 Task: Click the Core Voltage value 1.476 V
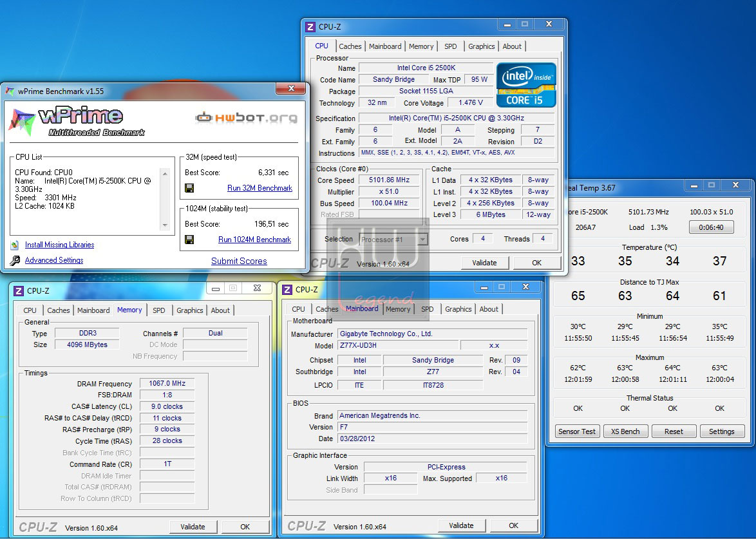(471, 102)
